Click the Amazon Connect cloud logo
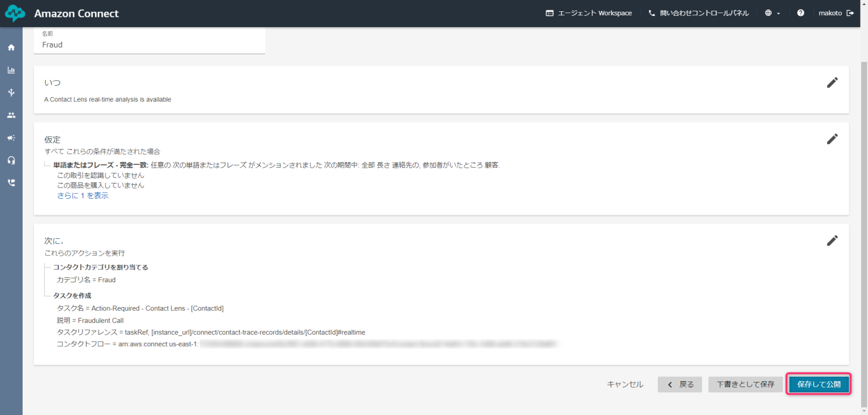This screenshot has width=868, height=415. (x=15, y=12)
